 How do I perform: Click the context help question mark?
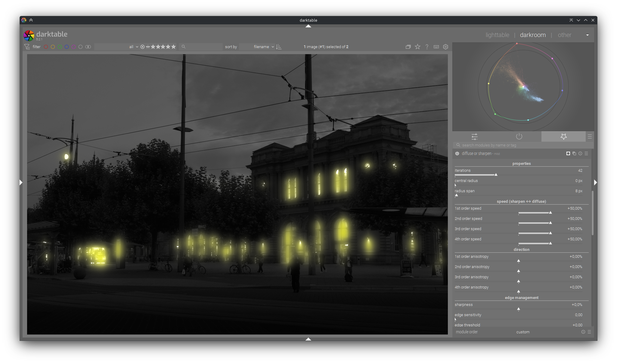(427, 47)
